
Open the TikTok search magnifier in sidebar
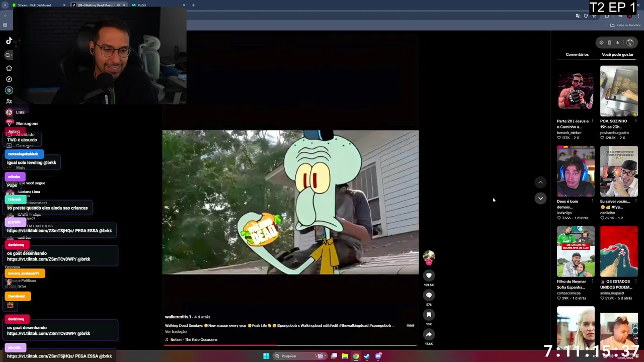(8, 55)
